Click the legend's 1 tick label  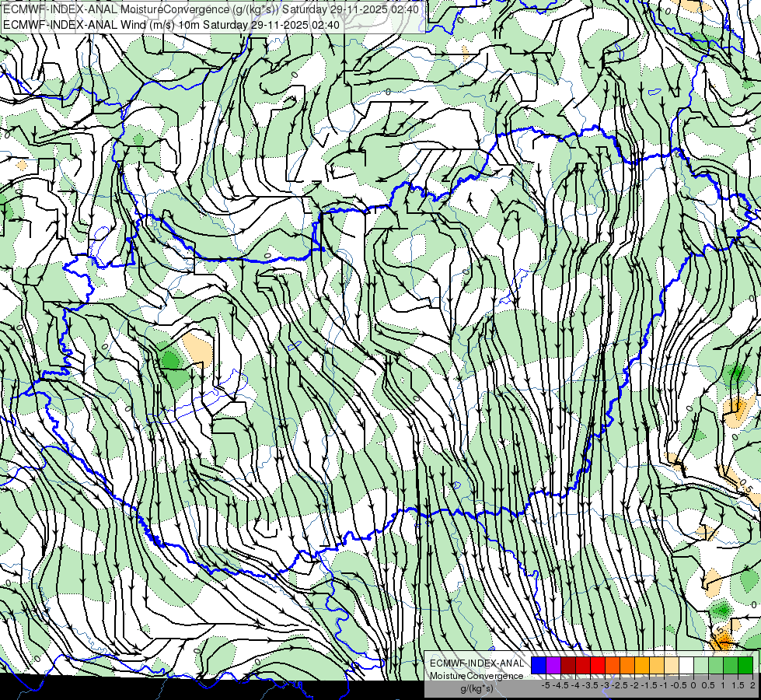723,685
